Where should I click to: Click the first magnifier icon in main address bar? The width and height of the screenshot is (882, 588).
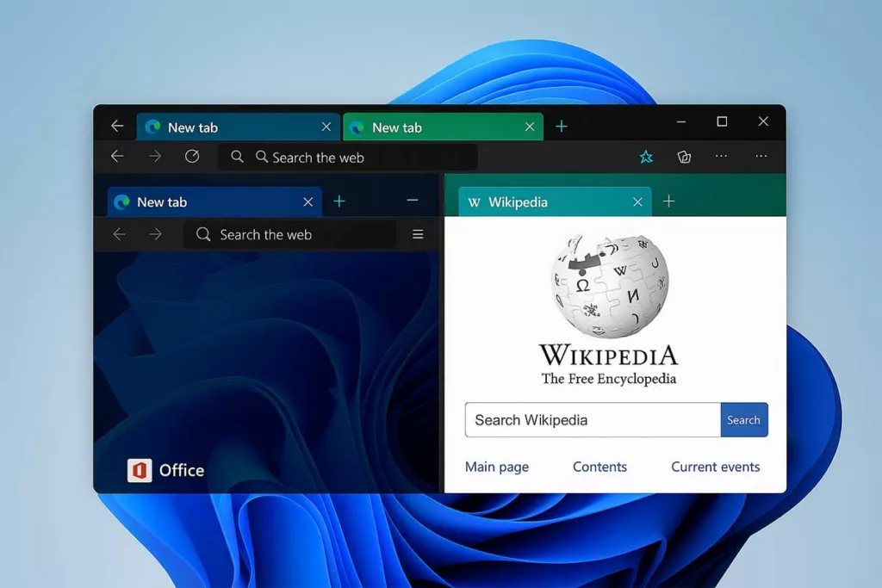(238, 157)
